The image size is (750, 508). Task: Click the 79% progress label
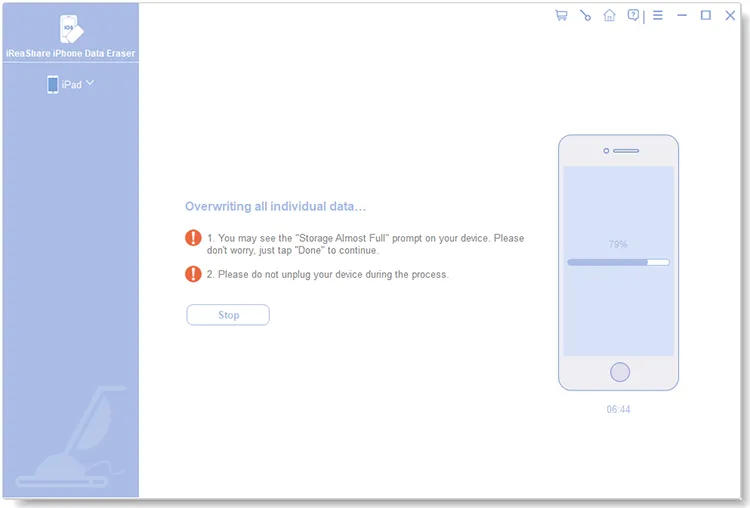(618, 244)
